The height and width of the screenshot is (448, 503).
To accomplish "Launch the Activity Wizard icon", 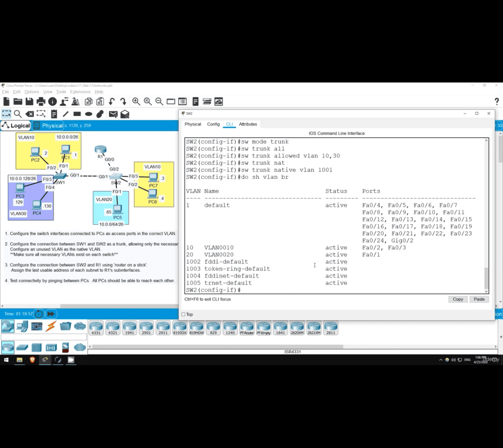I will pyautogui.click(x=64, y=102).
